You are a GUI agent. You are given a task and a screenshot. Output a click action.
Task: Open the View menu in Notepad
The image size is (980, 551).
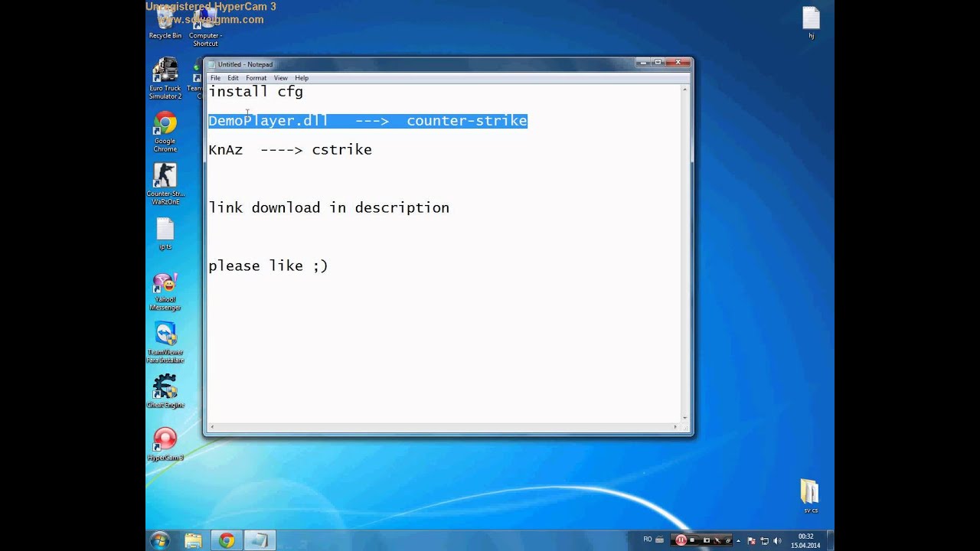(x=281, y=78)
